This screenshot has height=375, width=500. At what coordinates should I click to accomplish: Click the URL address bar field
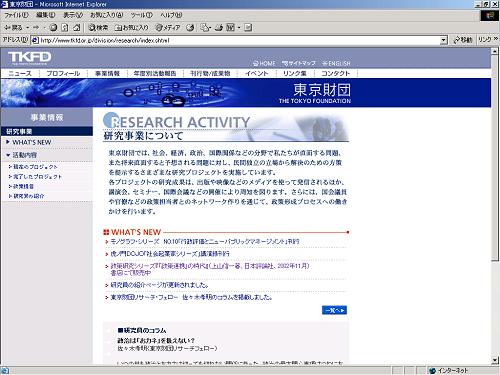click(x=239, y=40)
